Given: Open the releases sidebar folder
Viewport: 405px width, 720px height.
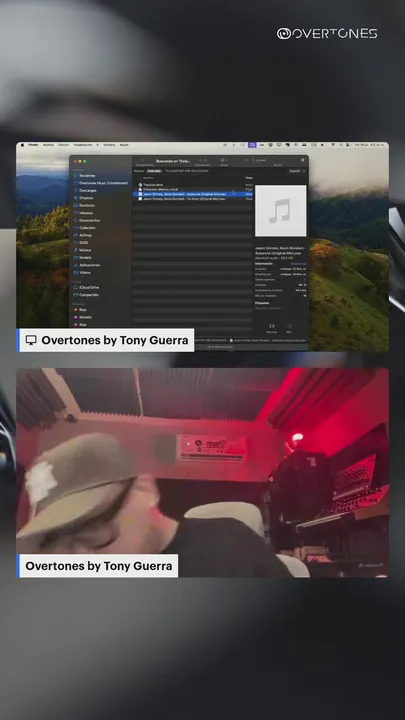Looking at the screenshot, I should pos(85,213).
